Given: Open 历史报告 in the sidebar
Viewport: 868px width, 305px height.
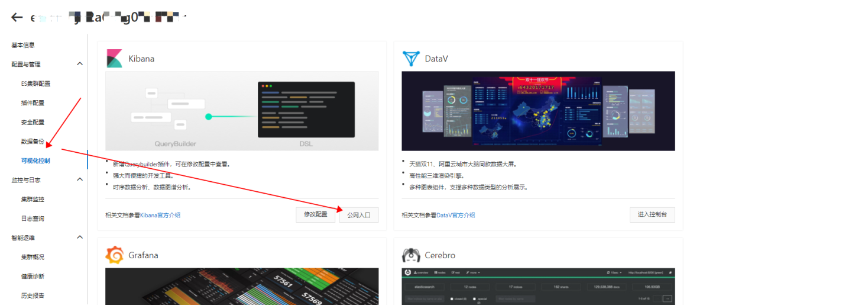Looking at the screenshot, I should [33, 296].
